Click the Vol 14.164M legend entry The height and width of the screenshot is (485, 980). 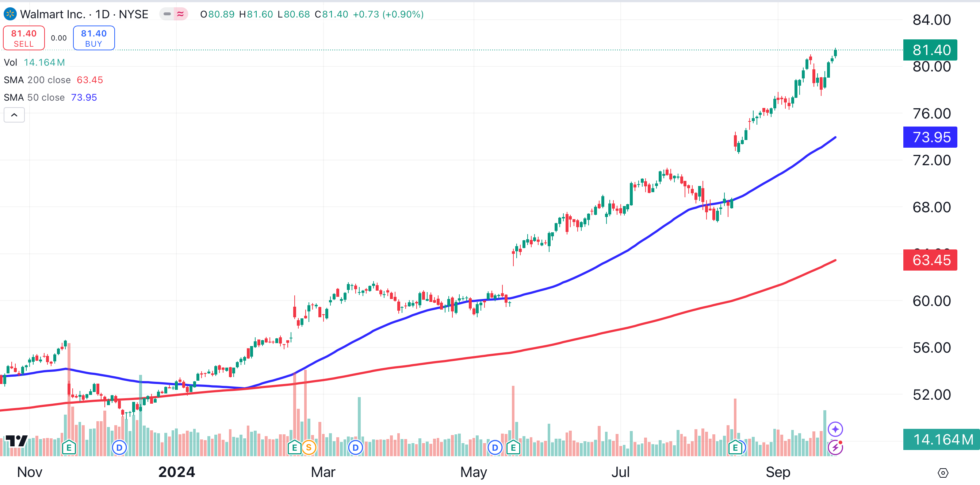(x=34, y=62)
